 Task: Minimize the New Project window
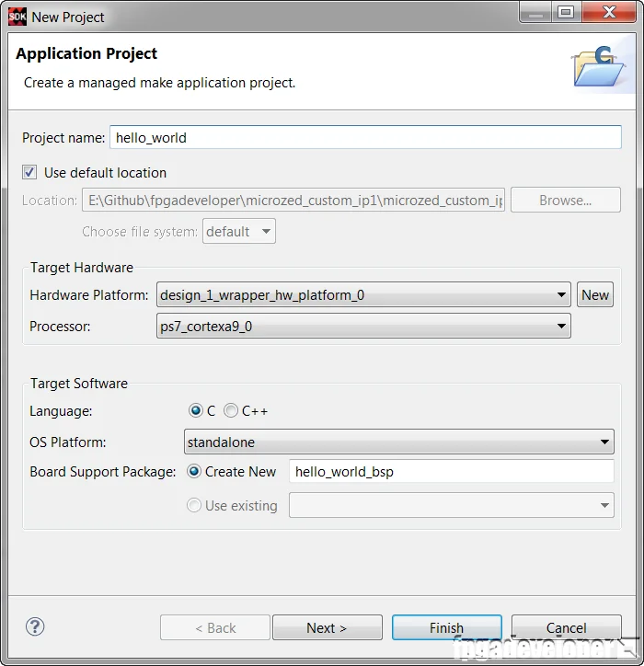coord(535,13)
